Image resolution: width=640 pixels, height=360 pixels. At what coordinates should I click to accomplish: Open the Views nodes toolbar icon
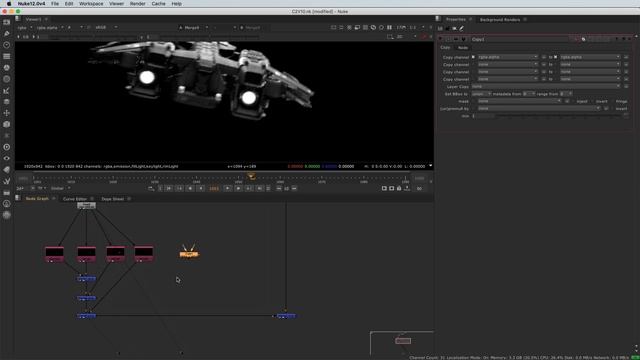(x=7, y=158)
